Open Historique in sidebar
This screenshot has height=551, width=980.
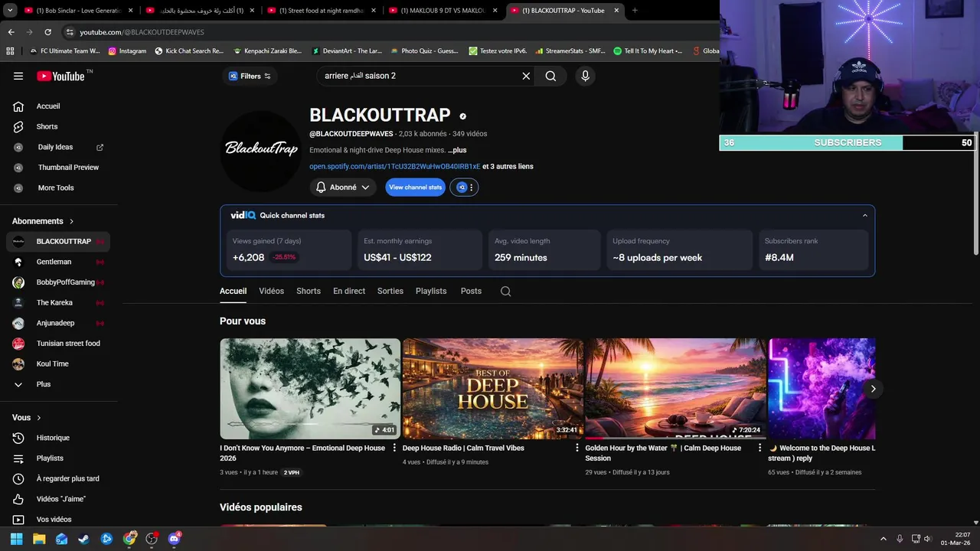[x=53, y=438]
